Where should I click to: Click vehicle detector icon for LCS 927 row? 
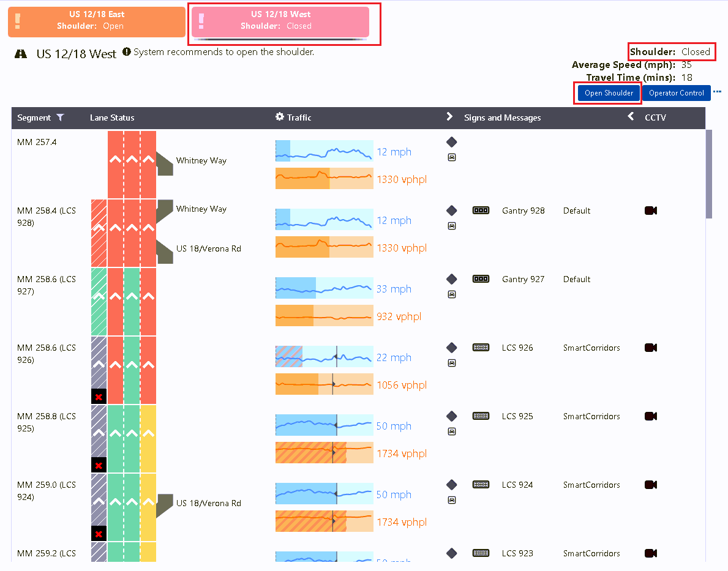click(x=451, y=294)
